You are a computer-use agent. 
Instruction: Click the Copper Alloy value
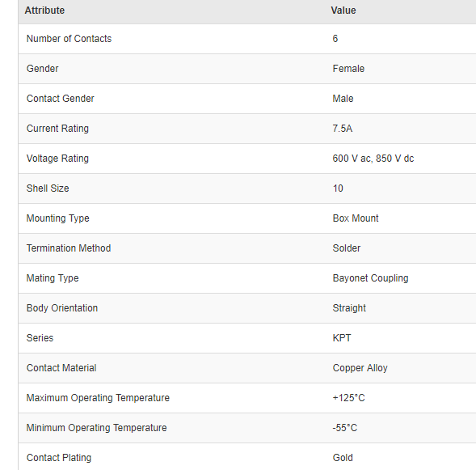(x=360, y=367)
